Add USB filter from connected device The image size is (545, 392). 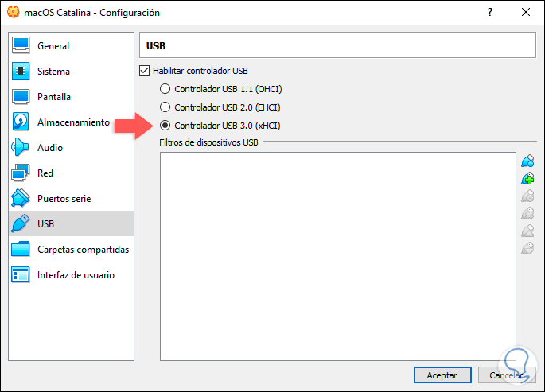tap(527, 179)
